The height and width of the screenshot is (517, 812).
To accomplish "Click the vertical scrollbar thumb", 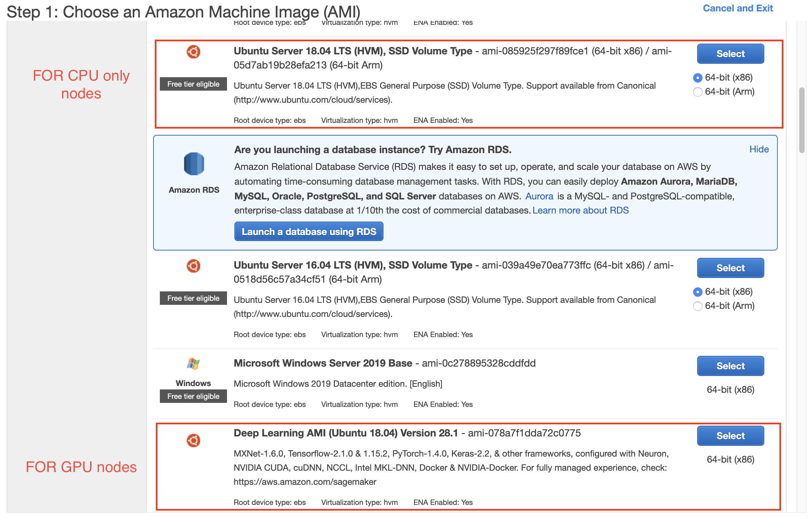I will pos(802,120).
